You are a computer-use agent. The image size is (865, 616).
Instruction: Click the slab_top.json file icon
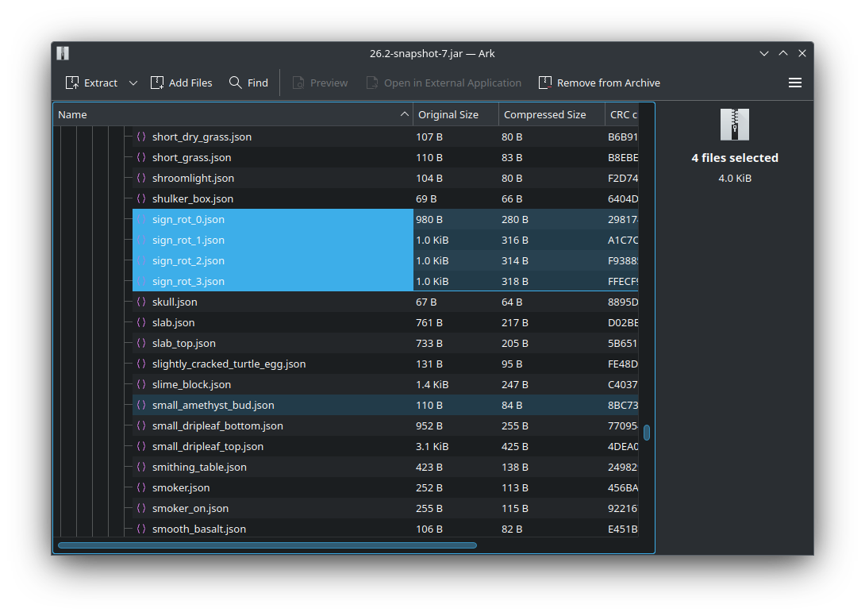point(141,343)
